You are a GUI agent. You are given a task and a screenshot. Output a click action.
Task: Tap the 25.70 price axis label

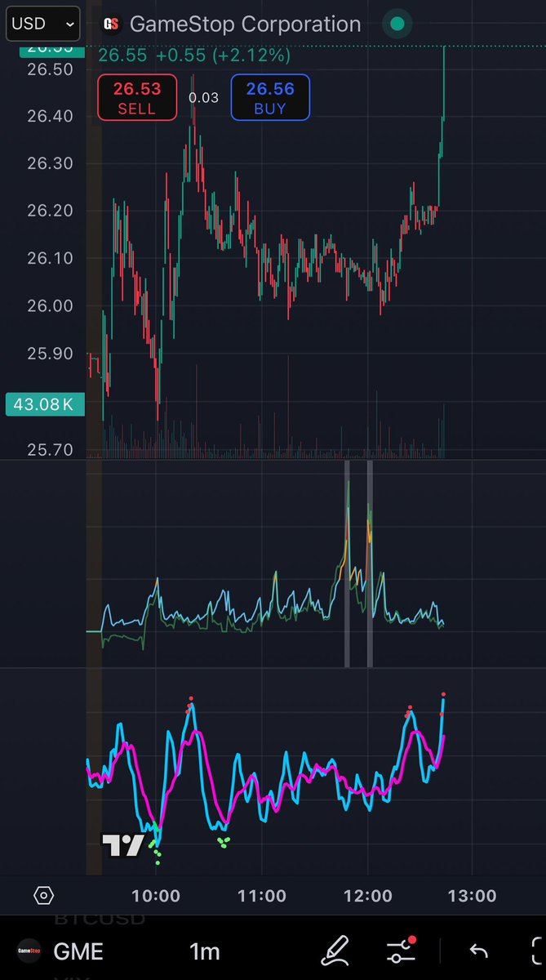[x=50, y=449]
